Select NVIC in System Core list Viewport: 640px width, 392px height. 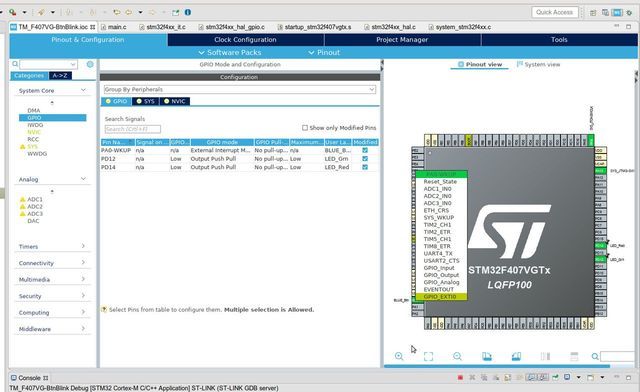pos(34,132)
